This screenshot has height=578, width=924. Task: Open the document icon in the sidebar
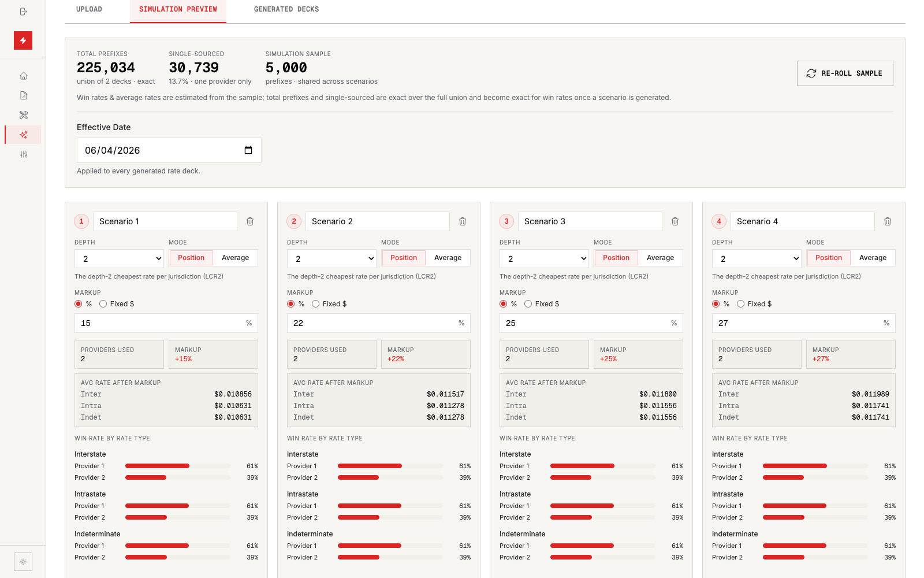tap(24, 95)
